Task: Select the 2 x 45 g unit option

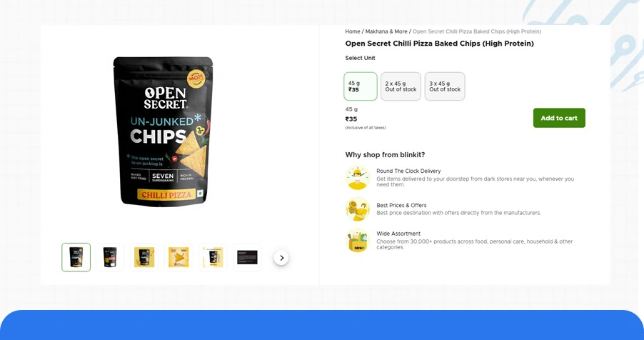Action: click(401, 86)
